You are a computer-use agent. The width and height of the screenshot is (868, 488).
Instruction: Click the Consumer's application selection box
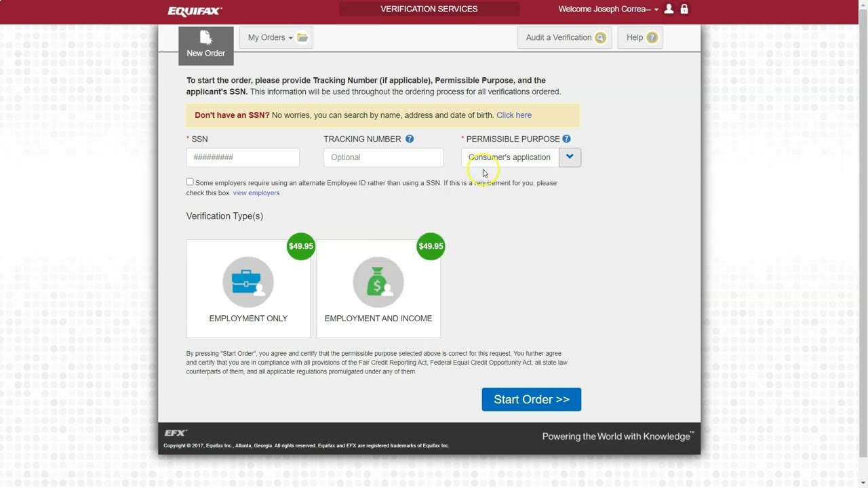(x=510, y=157)
